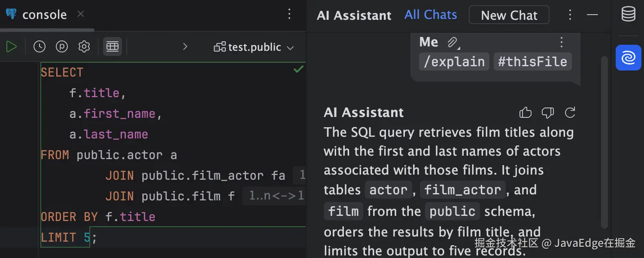Run the query with the green Execute icon
This screenshot has width=644, height=258.
(x=12, y=46)
